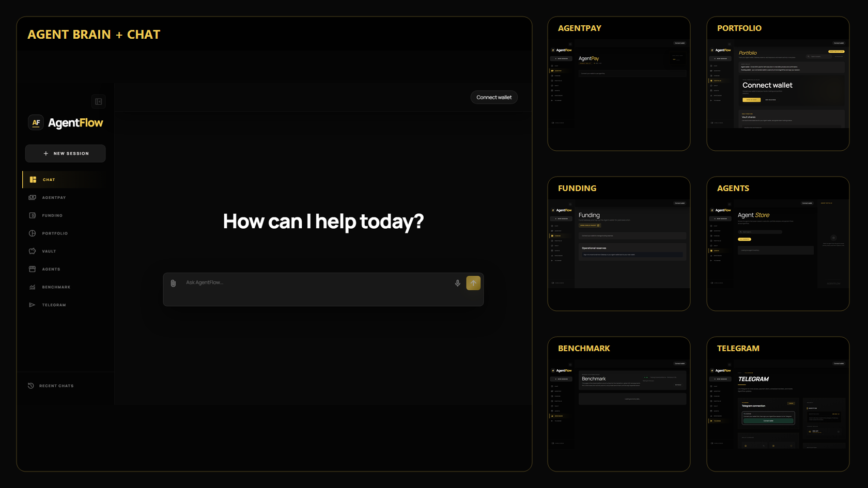Start a New Session

tap(66, 153)
